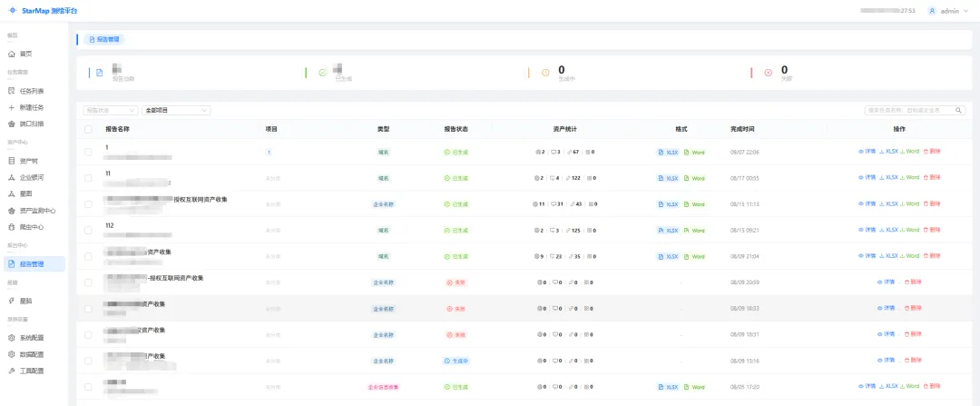
Task: Download XLSX for the 08/17 00:55 report
Action: tap(888, 178)
